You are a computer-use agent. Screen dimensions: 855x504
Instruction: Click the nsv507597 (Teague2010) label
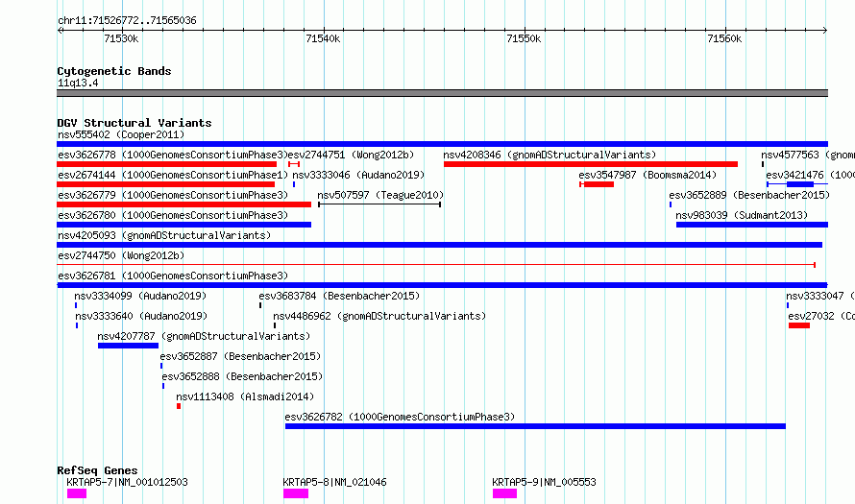point(380,195)
